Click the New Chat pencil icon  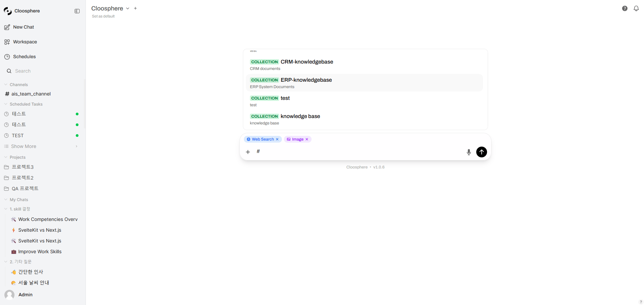coord(7,27)
